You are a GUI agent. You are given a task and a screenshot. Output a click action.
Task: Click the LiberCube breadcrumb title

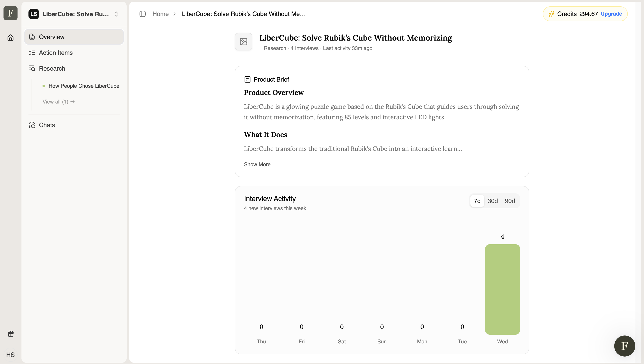[244, 14]
